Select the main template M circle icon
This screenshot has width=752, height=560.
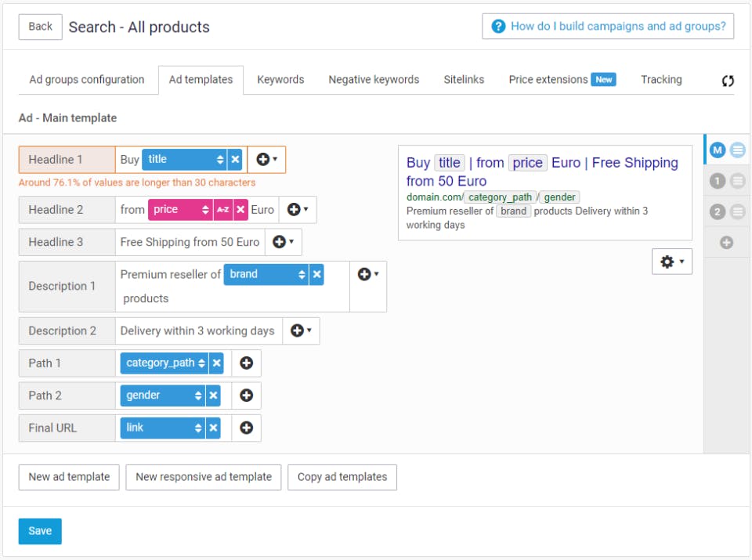coord(717,150)
